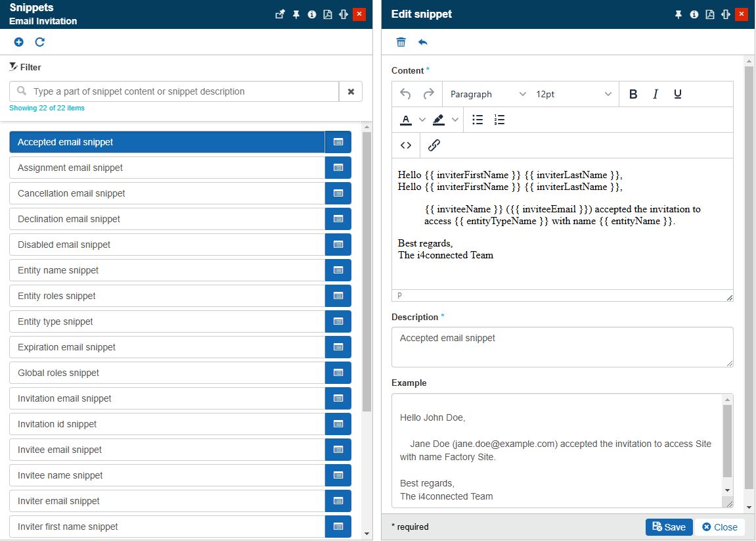Open the Paragraph format dropdown

(488, 94)
